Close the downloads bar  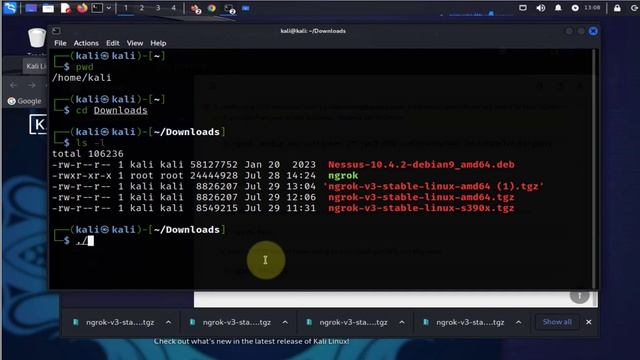coord(589,322)
